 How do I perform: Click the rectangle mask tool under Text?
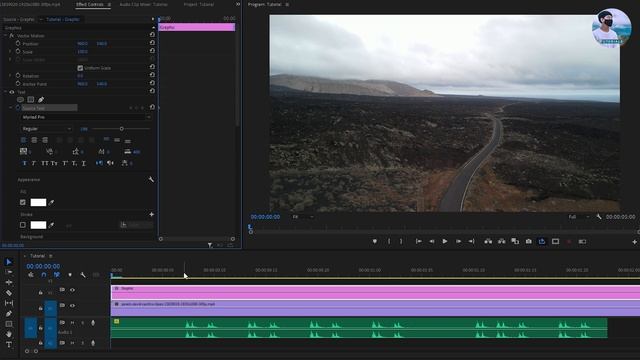tap(31, 100)
